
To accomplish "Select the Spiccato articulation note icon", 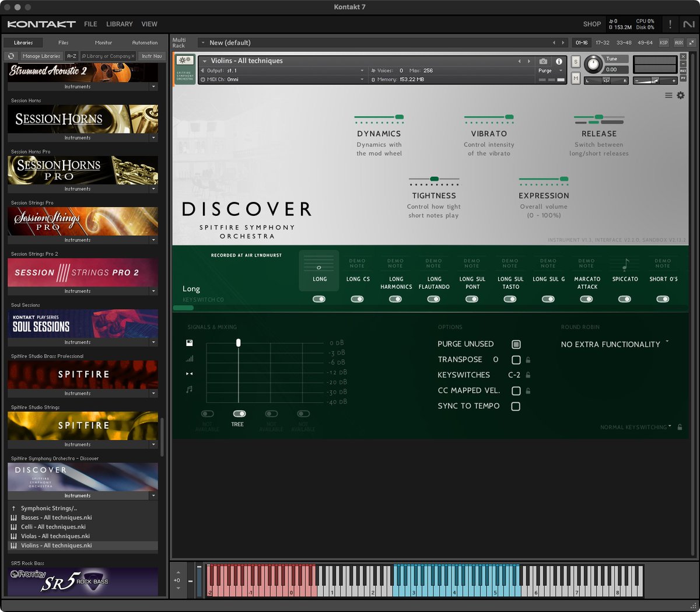I will [x=625, y=264].
